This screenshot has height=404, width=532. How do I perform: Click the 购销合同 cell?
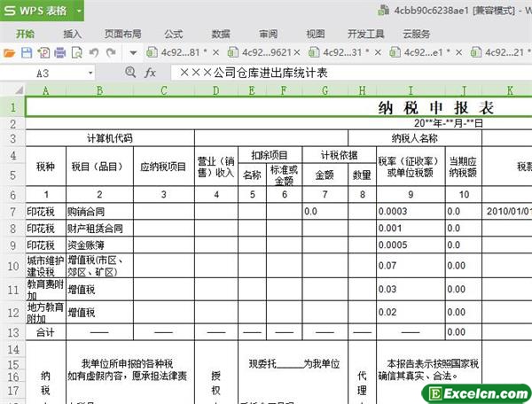tap(99, 212)
